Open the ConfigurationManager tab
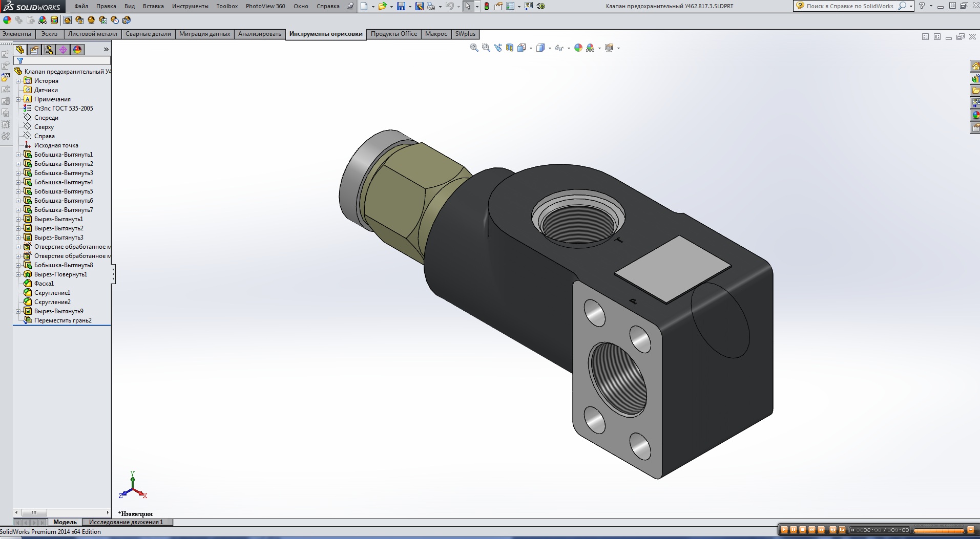This screenshot has width=980, height=539. click(x=49, y=49)
